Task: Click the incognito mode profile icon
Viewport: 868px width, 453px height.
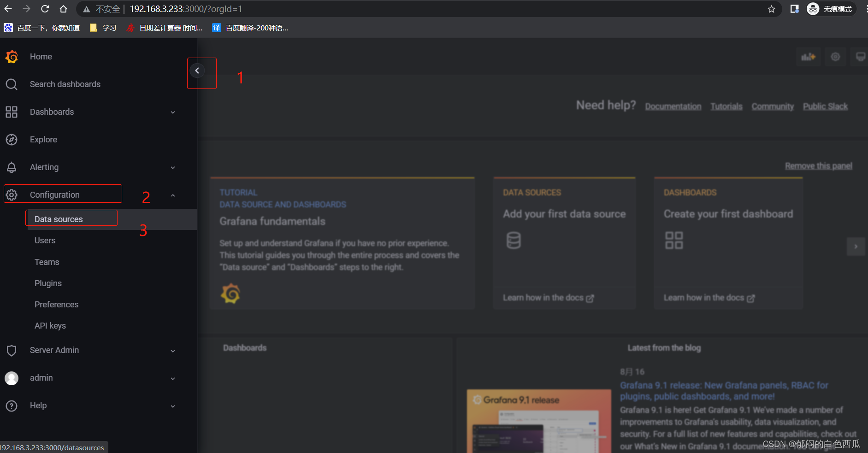Action: (813, 9)
